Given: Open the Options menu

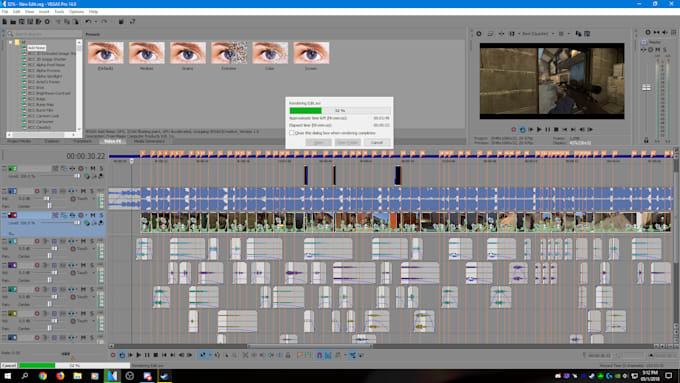Looking at the screenshot, I should tap(76, 12).
